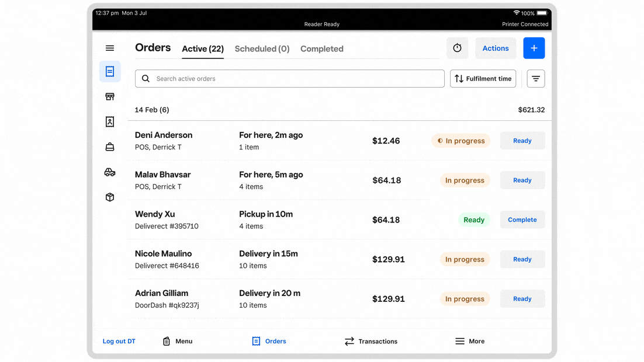Image resolution: width=644 pixels, height=362 pixels.
Task: Switch to the Completed tab
Action: pyautogui.click(x=321, y=49)
